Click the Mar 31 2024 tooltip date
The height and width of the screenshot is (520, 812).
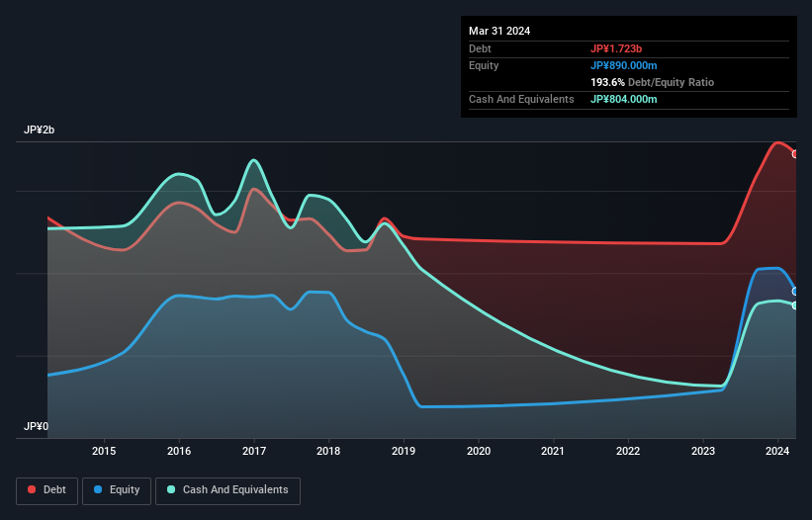coord(499,31)
